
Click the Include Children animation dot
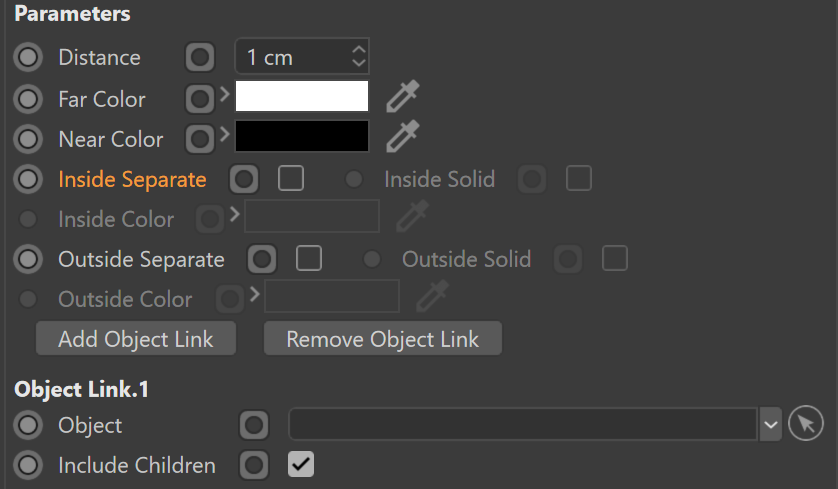[x=28, y=465]
